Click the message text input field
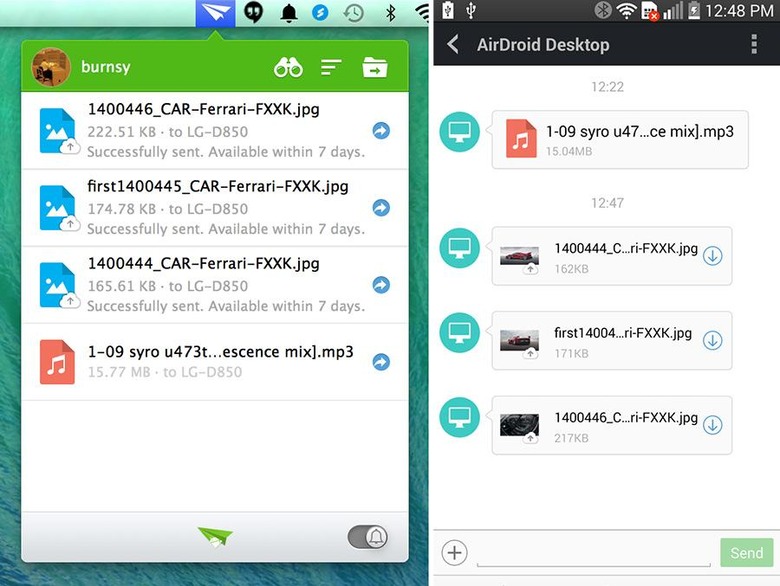 (x=593, y=553)
